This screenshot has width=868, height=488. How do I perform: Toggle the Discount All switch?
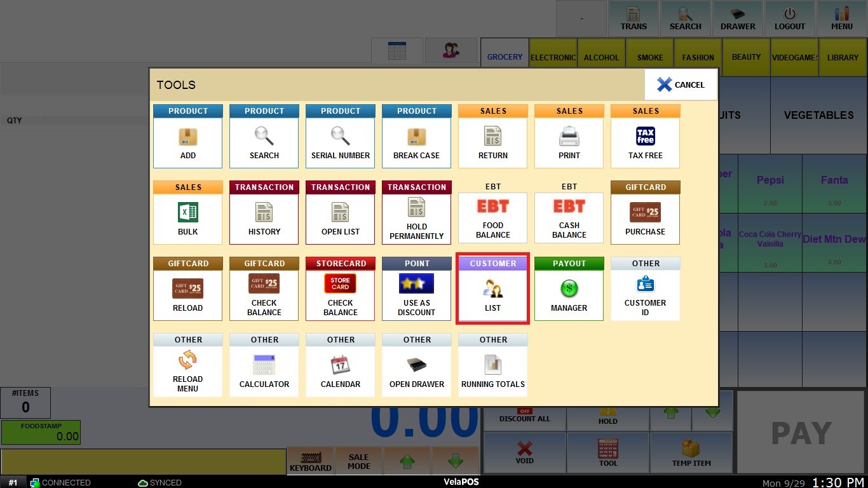point(524,416)
